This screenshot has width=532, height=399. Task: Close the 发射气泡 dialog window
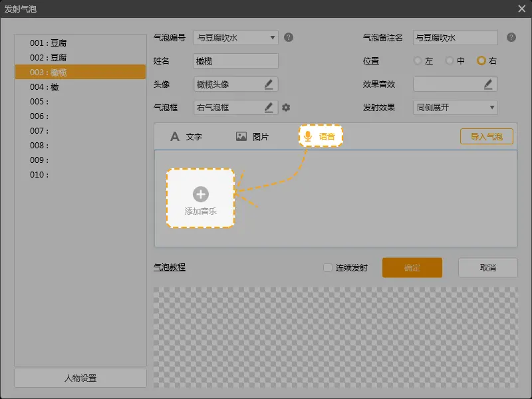[521, 9]
